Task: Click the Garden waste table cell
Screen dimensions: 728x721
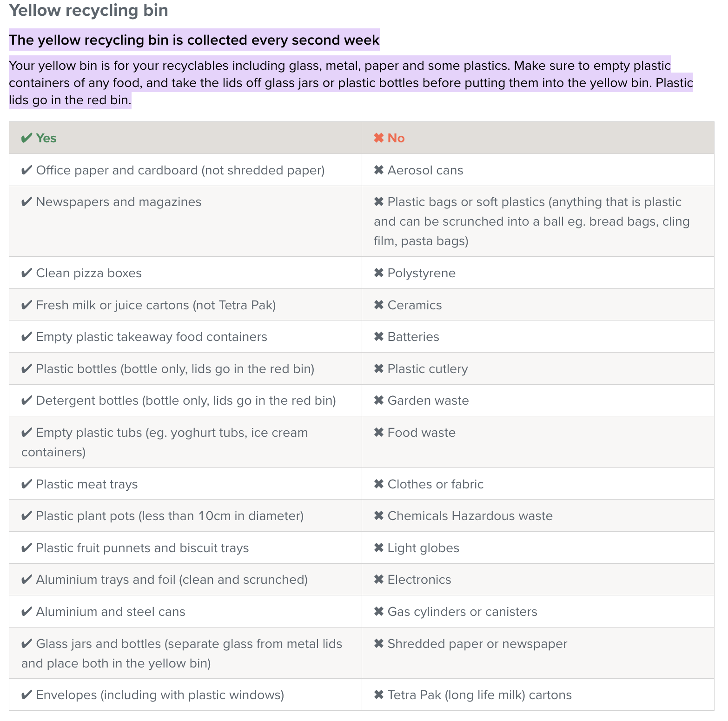Action: pos(538,401)
